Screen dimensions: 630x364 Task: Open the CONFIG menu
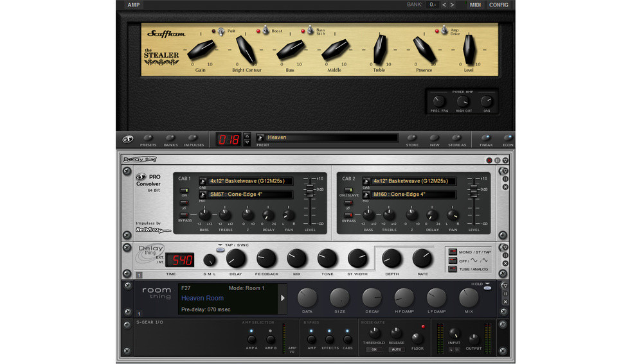tap(499, 5)
